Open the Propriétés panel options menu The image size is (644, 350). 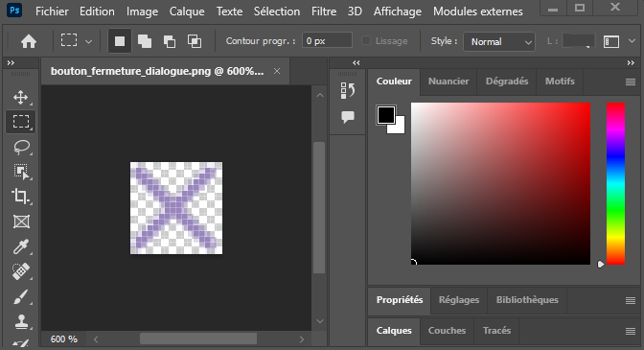click(x=631, y=301)
